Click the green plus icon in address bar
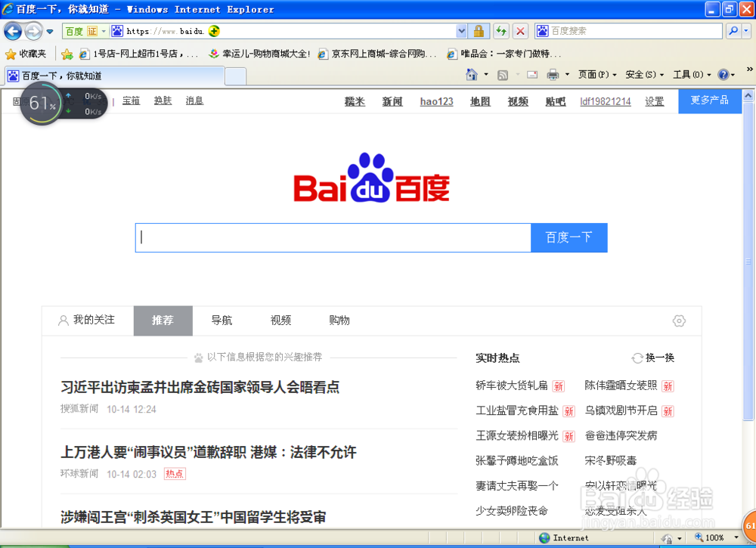 coord(214,31)
